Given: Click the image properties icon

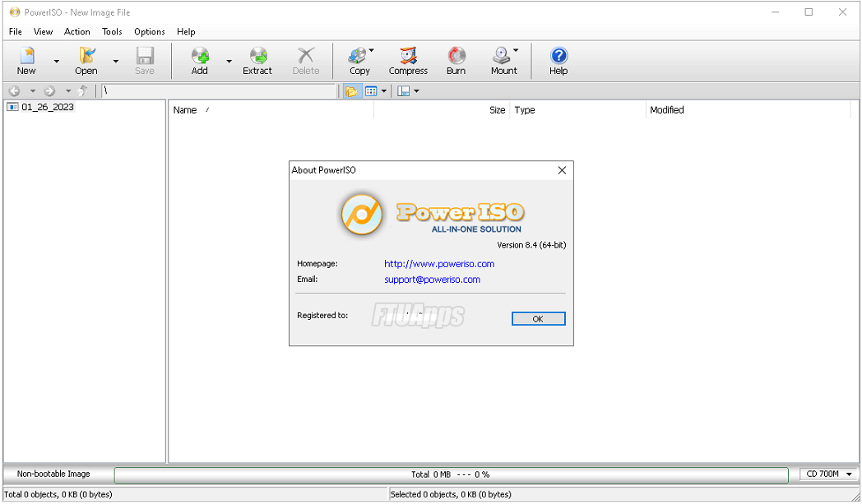Looking at the screenshot, I should [404, 91].
